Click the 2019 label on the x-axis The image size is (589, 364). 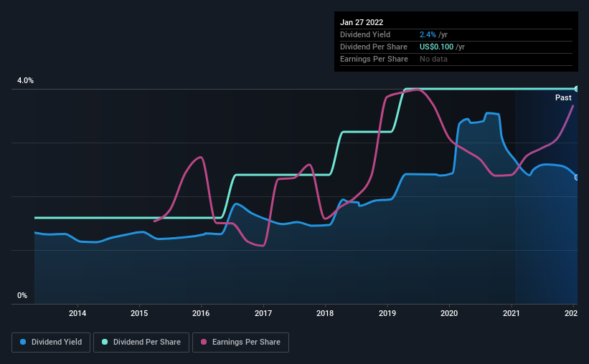pos(387,313)
